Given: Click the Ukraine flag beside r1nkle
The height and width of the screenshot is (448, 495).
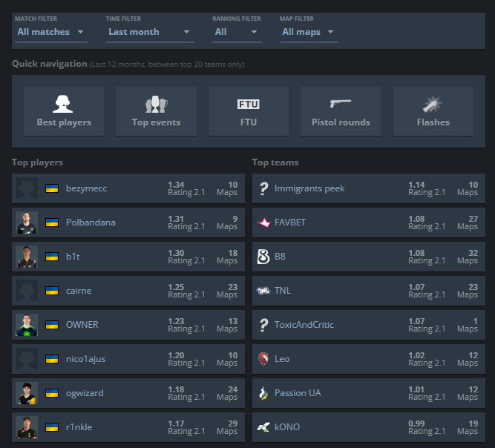Looking at the screenshot, I should [52, 427].
